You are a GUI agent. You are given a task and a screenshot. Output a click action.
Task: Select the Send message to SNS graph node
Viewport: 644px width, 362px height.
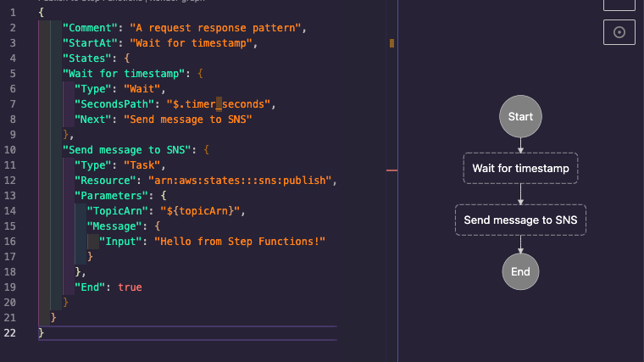(520, 220)
